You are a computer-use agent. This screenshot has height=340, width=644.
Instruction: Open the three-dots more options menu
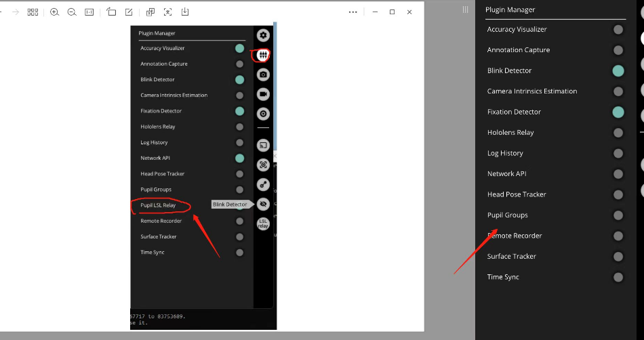pyautogui.click(x=353, y=12)
